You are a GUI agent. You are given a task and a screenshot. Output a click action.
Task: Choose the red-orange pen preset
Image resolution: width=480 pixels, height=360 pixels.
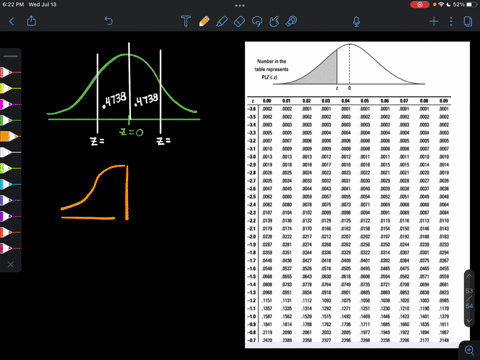10,232
